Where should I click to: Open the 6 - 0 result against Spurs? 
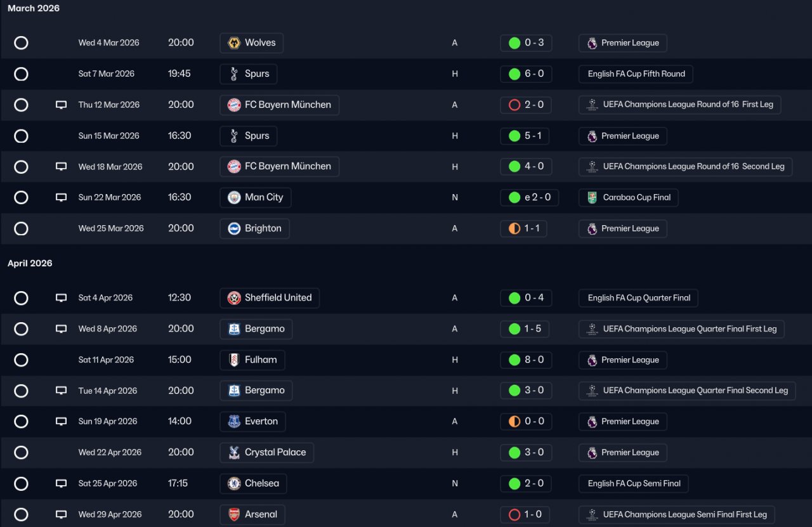534,74
